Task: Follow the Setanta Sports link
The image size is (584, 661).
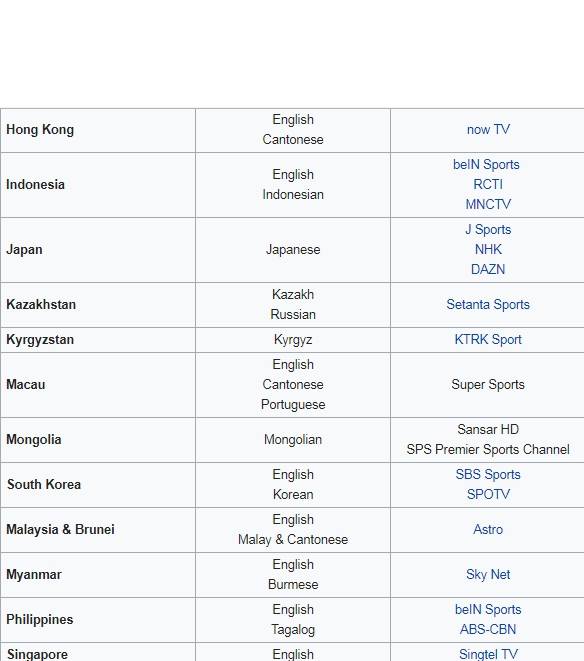Action: 488,304
